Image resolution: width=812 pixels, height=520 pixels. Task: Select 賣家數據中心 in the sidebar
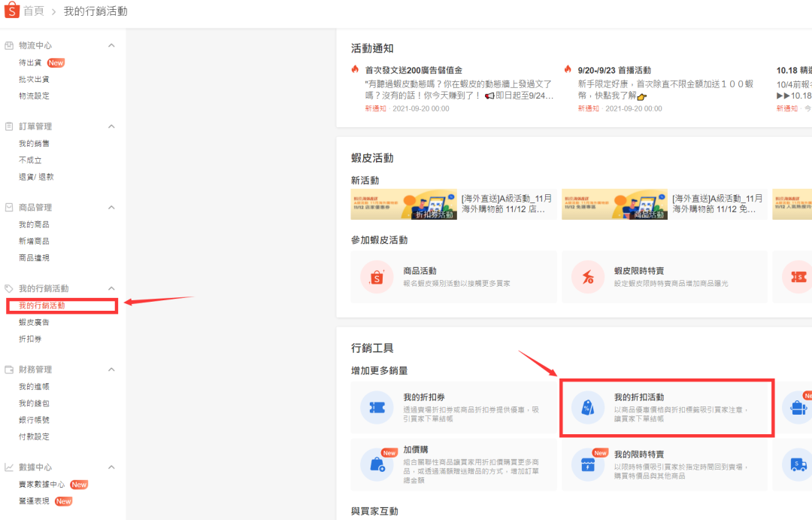click(44, 484)
